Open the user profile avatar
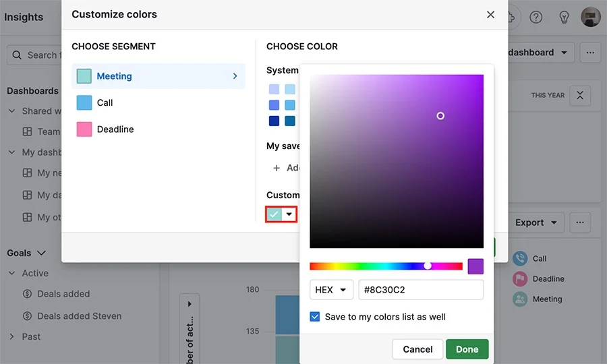Viewport: 607px width, 364px height. tap(591, 17)
